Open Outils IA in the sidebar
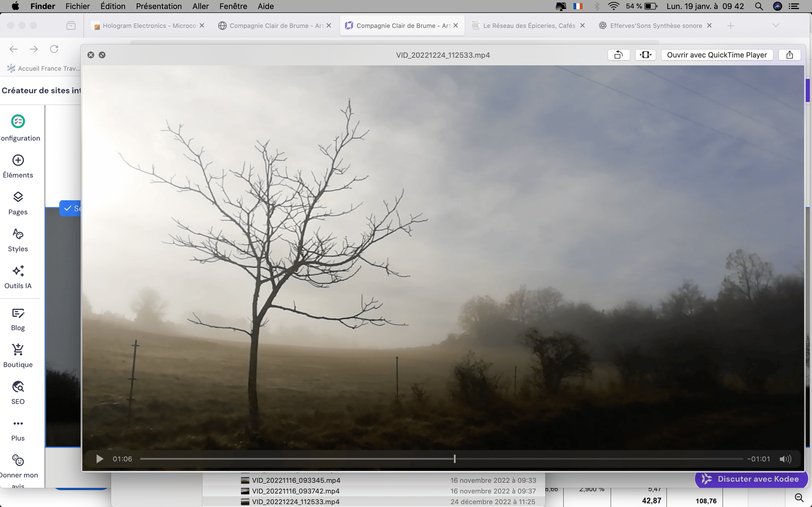812x507 pixels. click(18, 277)
